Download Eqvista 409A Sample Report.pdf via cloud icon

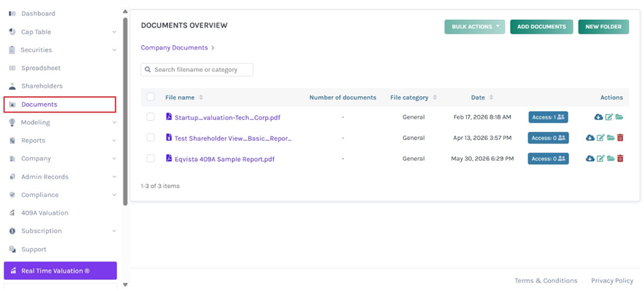(x=591, y=159)
